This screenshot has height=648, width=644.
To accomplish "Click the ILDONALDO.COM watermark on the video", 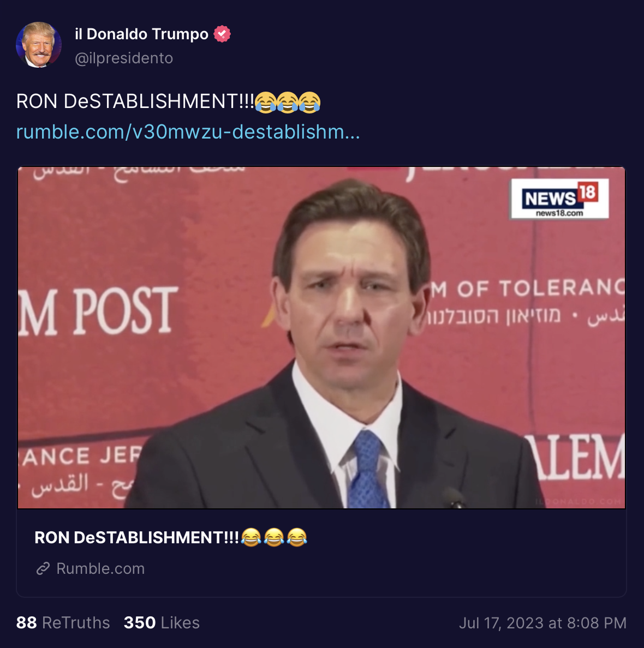I will [x=578, y=502].
